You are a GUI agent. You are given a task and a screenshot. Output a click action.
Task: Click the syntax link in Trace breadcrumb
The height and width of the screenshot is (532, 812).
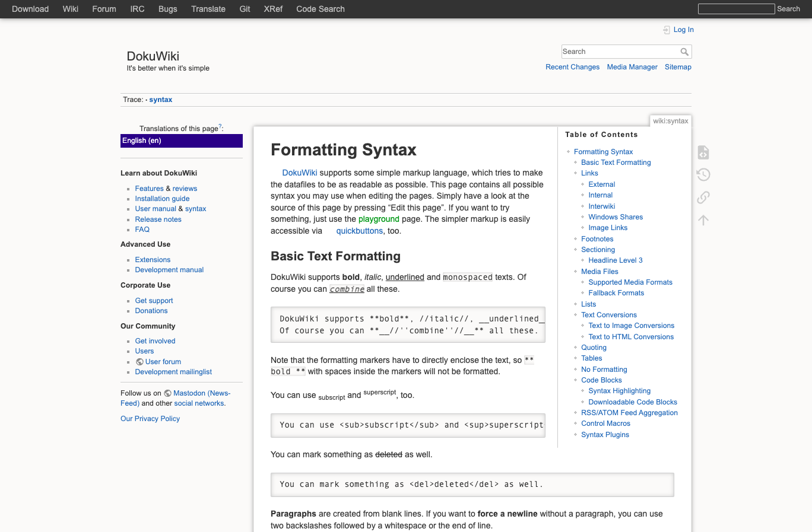[x=161, y=100]
